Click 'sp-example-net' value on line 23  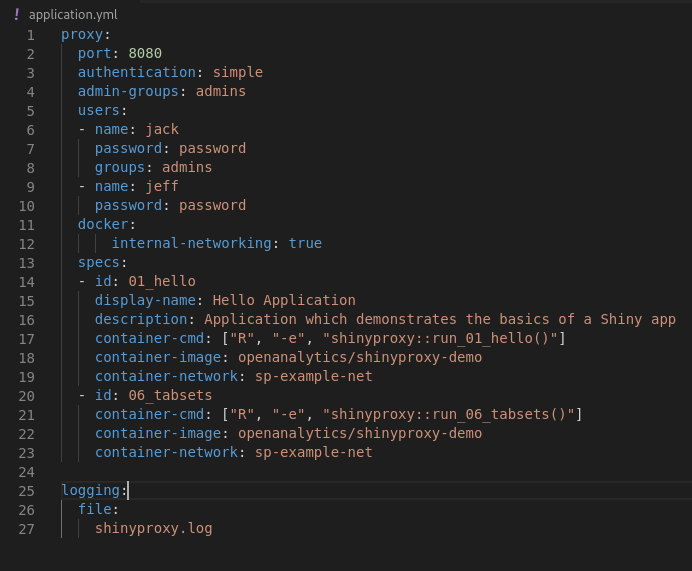(x=314, y=452)
